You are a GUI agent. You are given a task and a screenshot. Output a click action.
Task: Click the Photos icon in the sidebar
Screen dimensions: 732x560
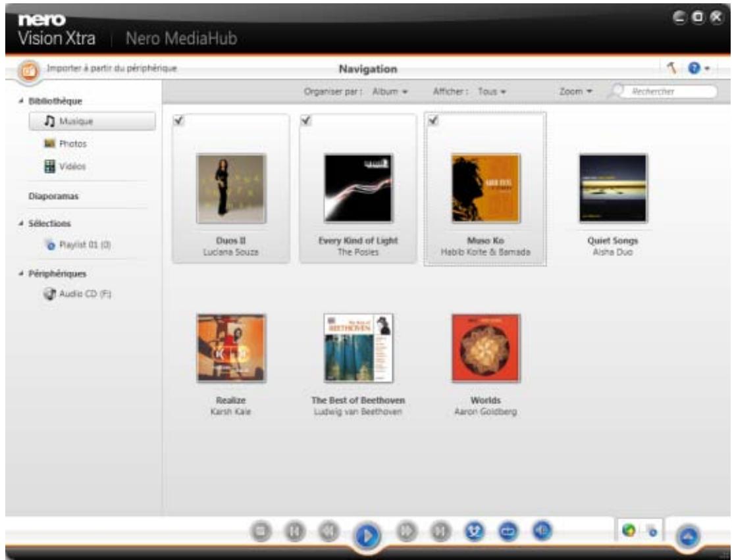(x=50, y=143)
